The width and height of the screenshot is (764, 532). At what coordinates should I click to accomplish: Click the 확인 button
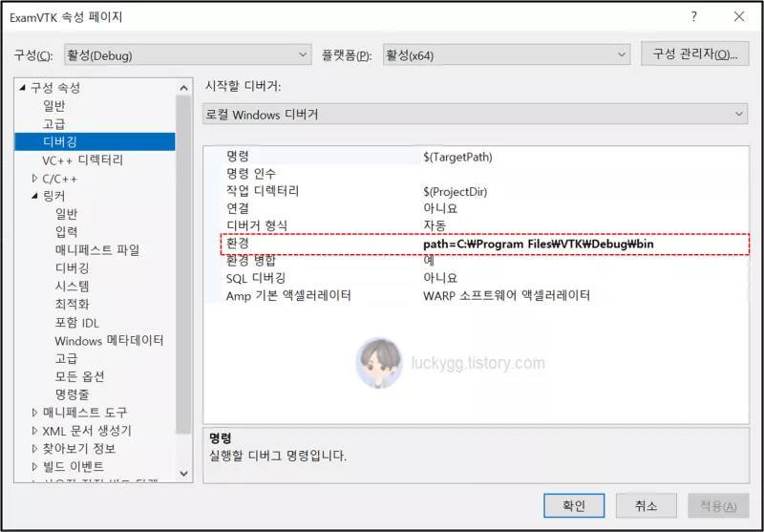click(574, 505)
